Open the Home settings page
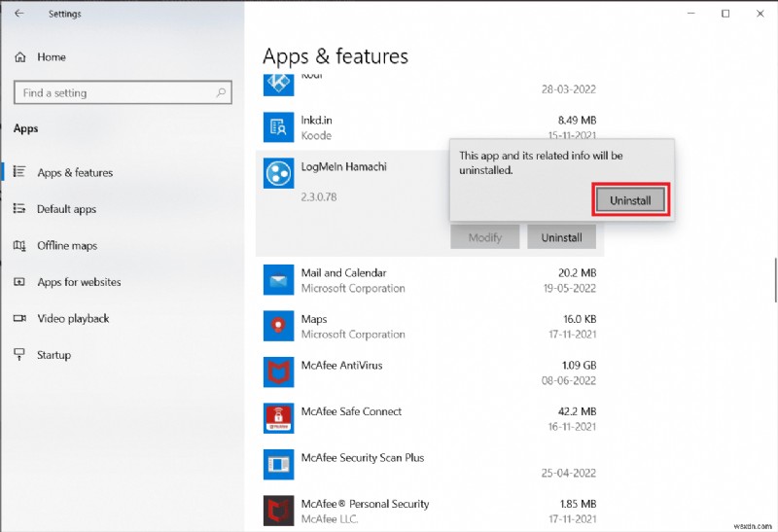Viewport: 778px width, 532px height. coord(51,57)
